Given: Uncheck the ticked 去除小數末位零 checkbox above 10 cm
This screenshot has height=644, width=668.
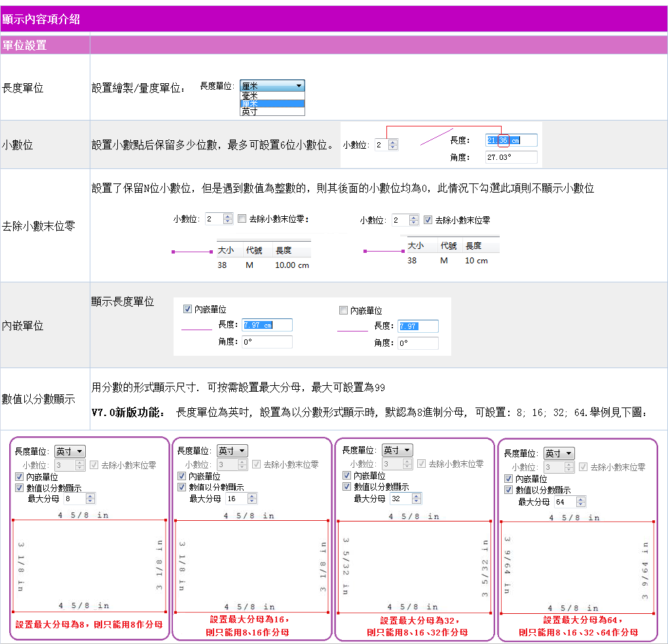Looking at the screenshot, I should point(428,220).
